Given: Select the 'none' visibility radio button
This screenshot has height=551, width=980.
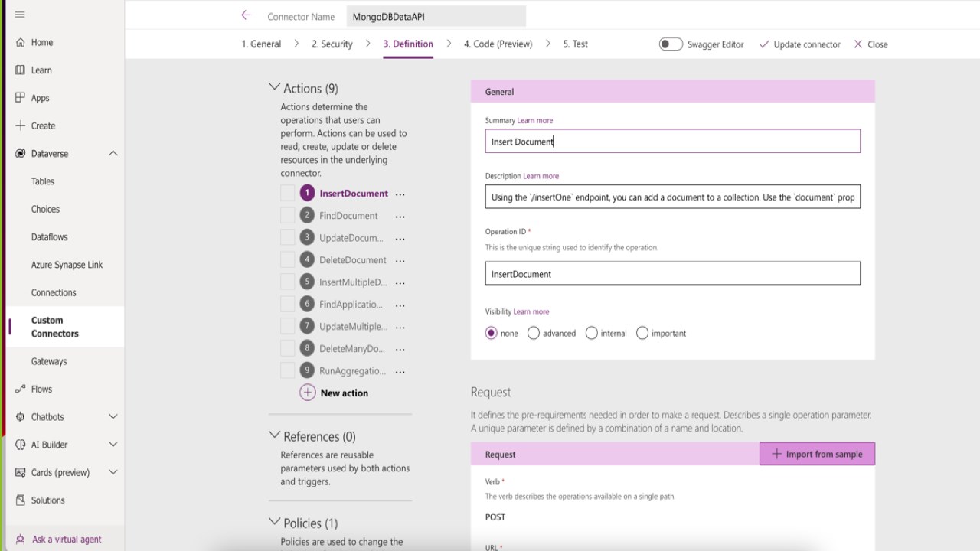Looking at the screenshot, I should (x=492, y=333).
